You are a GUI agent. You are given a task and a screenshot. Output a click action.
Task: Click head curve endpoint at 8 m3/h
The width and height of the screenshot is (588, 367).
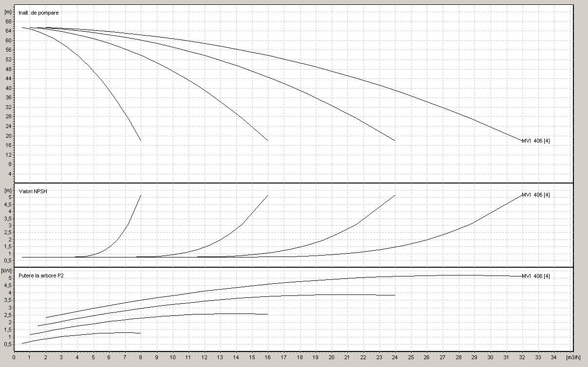pos(141,141)
